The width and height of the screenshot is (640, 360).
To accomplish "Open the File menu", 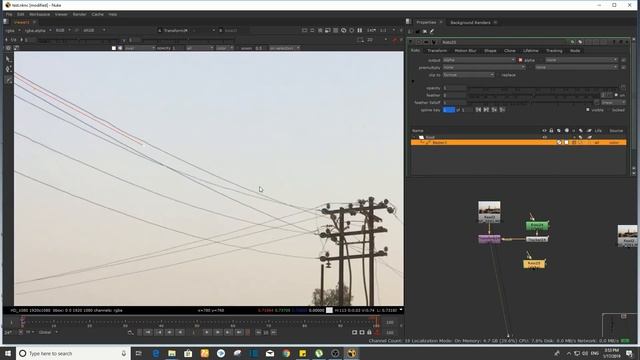I will pyautogui.click(x=9, y=14).
